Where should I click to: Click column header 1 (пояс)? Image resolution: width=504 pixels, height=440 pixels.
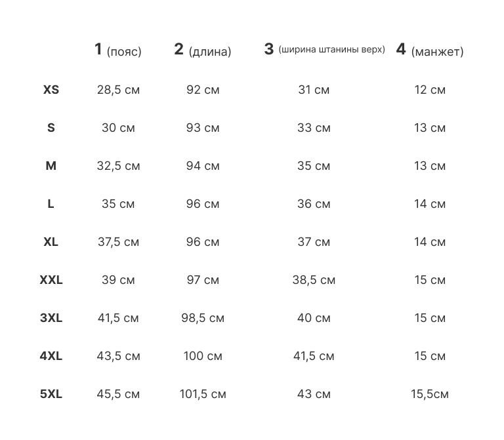pyautogui.click(x=118, y=50)
